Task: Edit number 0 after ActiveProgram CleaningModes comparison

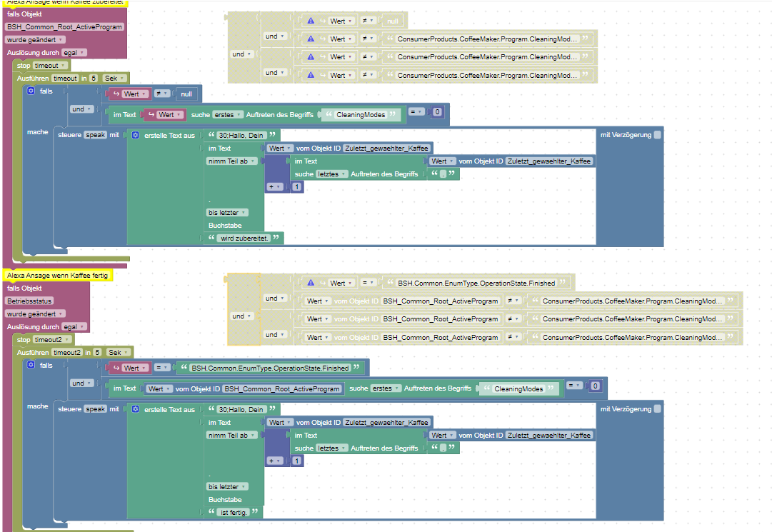Action: pos(595,386)
